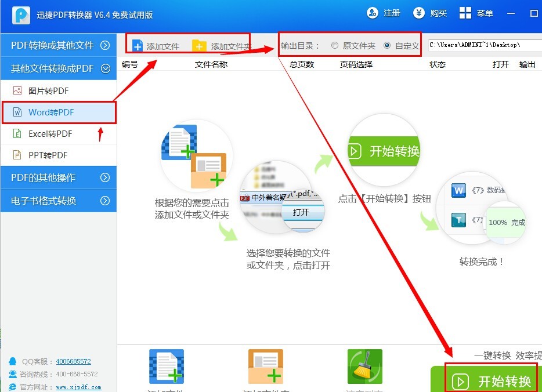542x392 pixels.
Task: Minimize the PDF converter window
Action: click(511, 13)
